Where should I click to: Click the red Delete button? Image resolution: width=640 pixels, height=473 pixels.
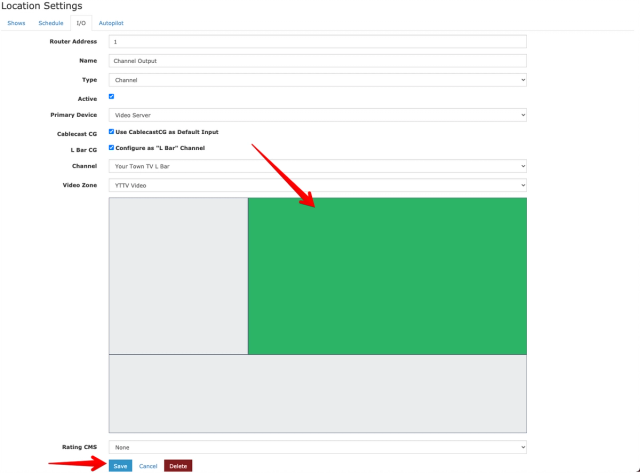click(x=178, y=466)
